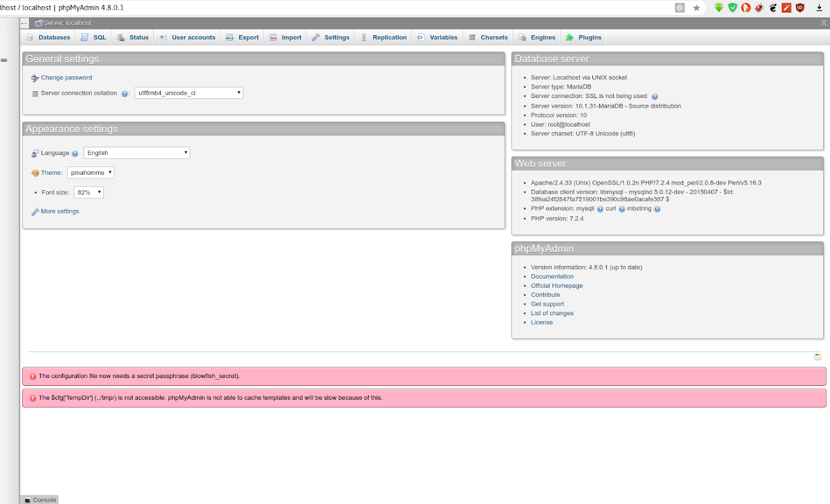The height and width of the screenshot is (504, 830).
Task: Open the Get support link
Action: click(x=547, y=304)
